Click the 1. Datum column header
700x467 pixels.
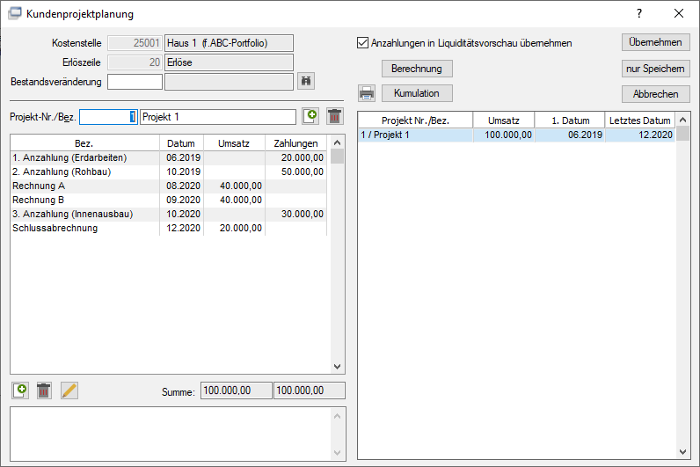click(x=570, y=121)
